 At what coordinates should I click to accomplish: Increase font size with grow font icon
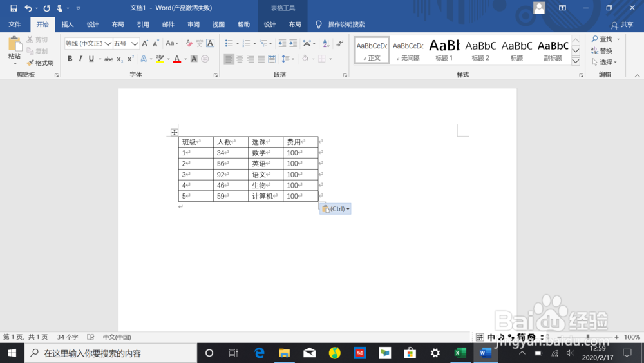coord(145,43)
